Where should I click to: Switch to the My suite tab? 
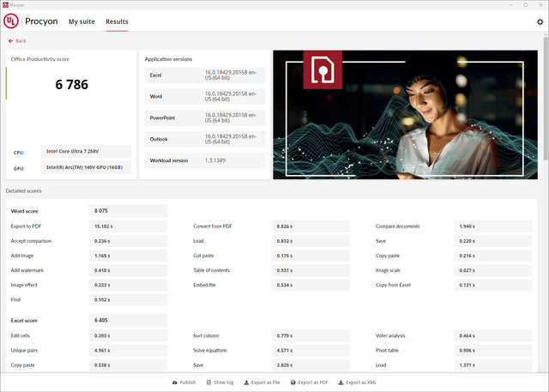[x=81, y=21]
